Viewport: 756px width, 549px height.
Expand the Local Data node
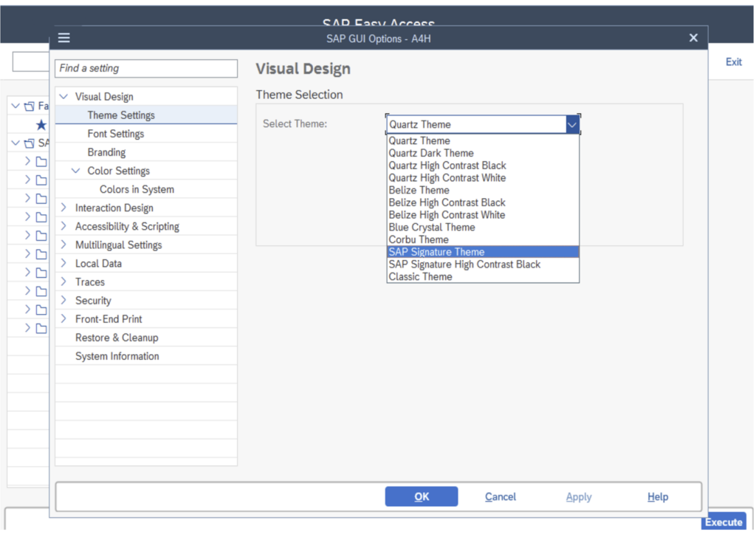click(63, 263)
